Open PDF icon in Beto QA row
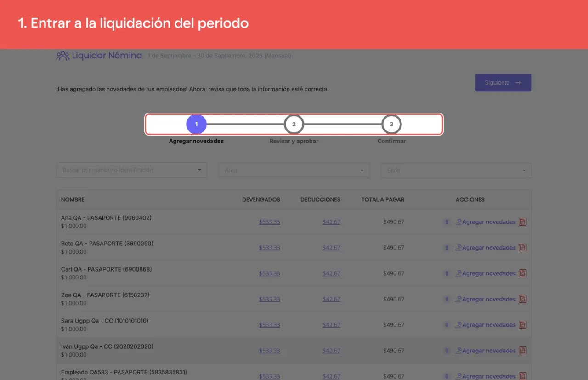The image size is (588, 380). (x=523, y=248)
